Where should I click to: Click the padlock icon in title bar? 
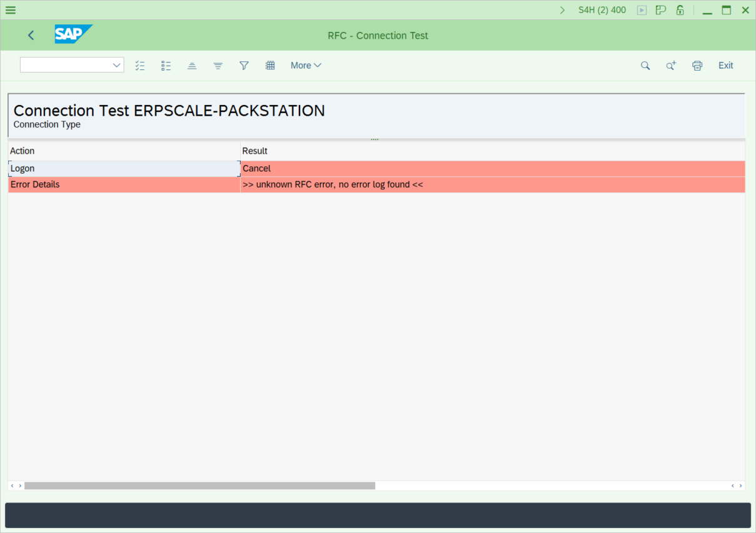click(680, 10)
